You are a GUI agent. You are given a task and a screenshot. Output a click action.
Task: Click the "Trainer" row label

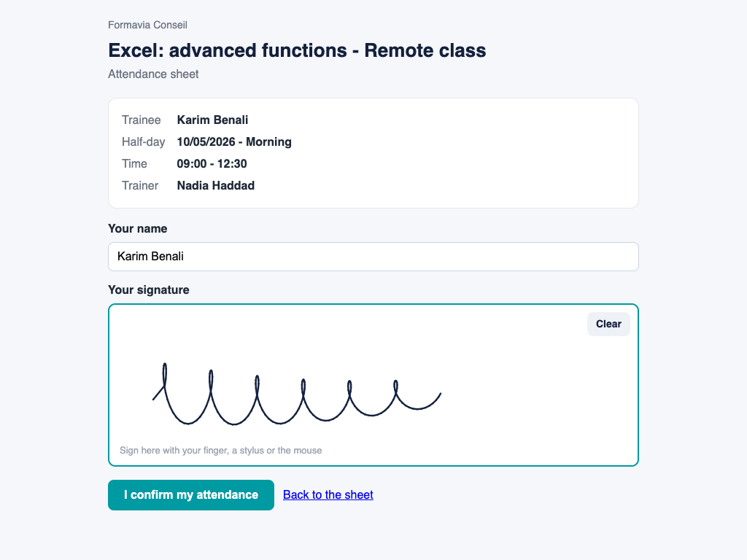tap(139, 186)
